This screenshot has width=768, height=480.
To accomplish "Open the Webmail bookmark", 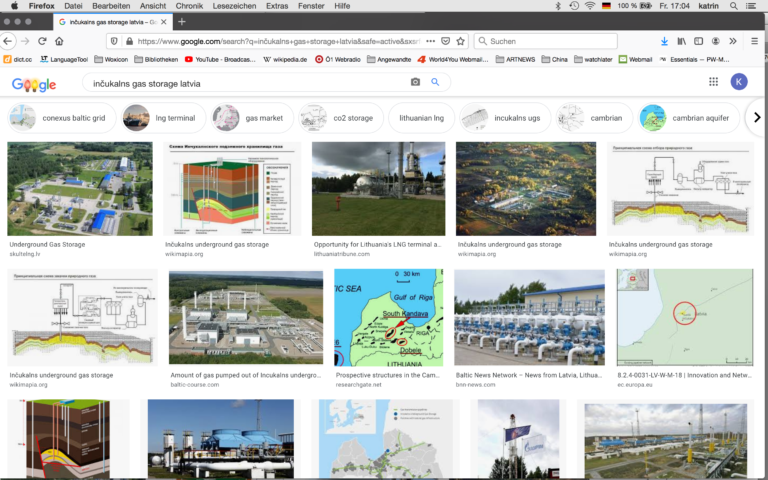I will point(635,59).
